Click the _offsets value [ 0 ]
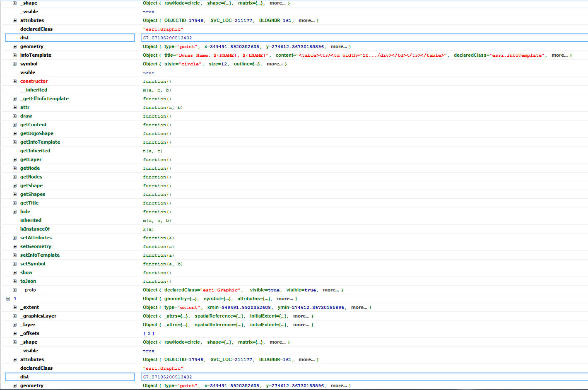Image resolution: width=588 pixels, height=390 pixels. point(149,333)
